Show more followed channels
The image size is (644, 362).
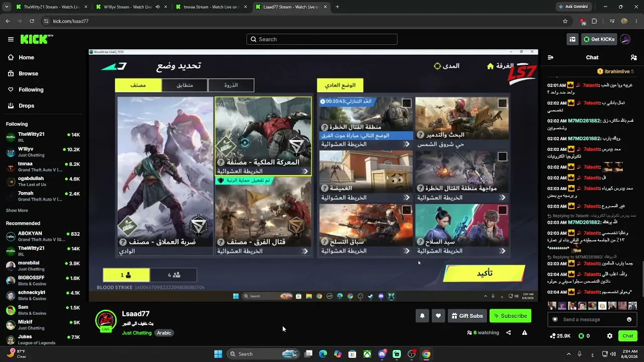[x=17, y=210]
